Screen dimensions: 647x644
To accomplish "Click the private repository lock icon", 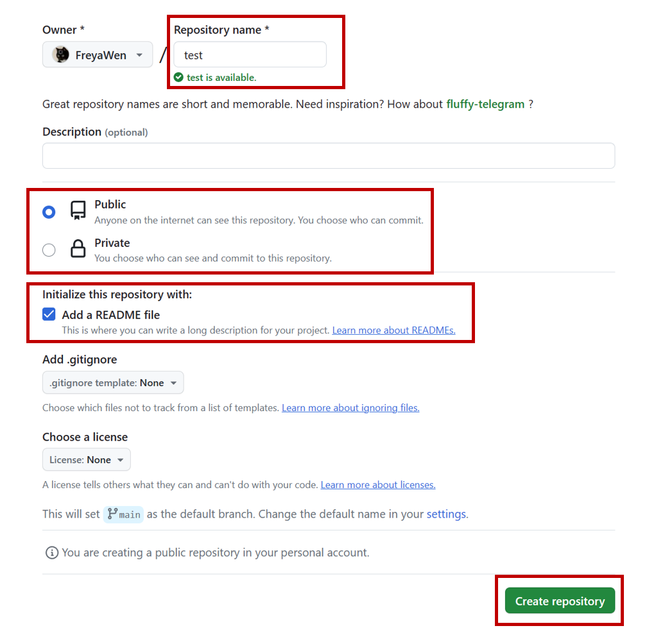I will click(78, 249).
